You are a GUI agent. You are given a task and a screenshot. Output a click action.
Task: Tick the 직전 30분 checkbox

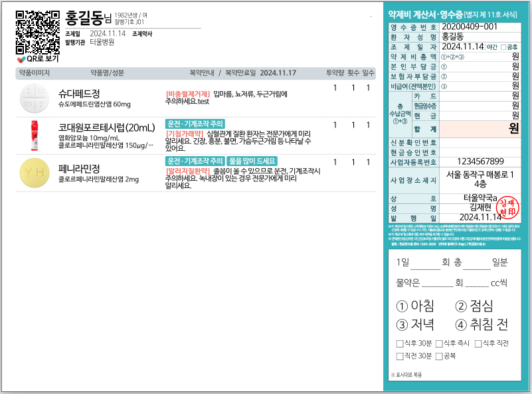tap(400, 356)
